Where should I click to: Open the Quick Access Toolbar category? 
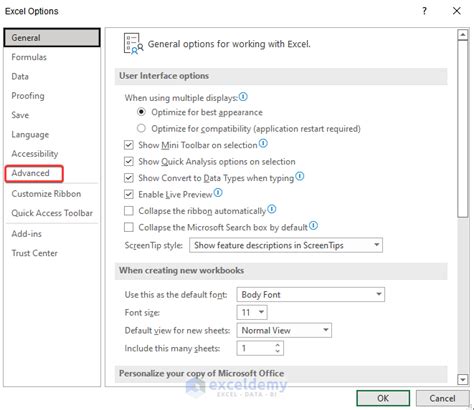(52, 213)
